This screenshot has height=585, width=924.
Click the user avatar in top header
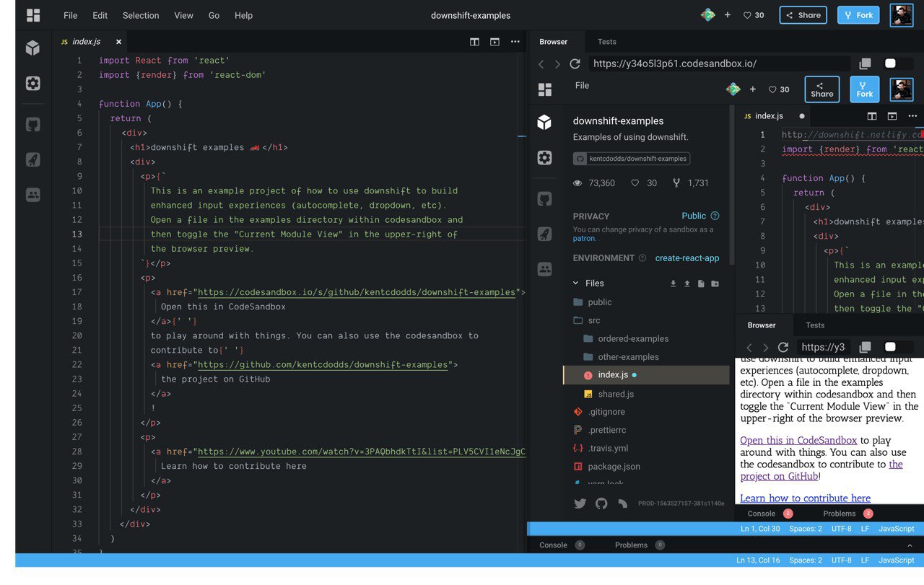[902, 15]
